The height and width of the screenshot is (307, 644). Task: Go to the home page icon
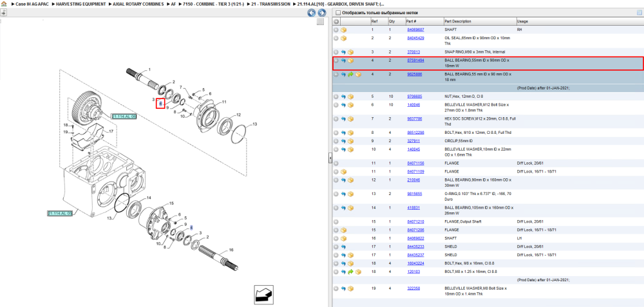[3, 4]
